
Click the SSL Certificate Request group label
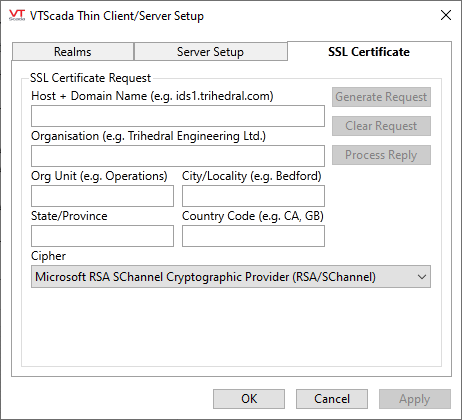90,78
